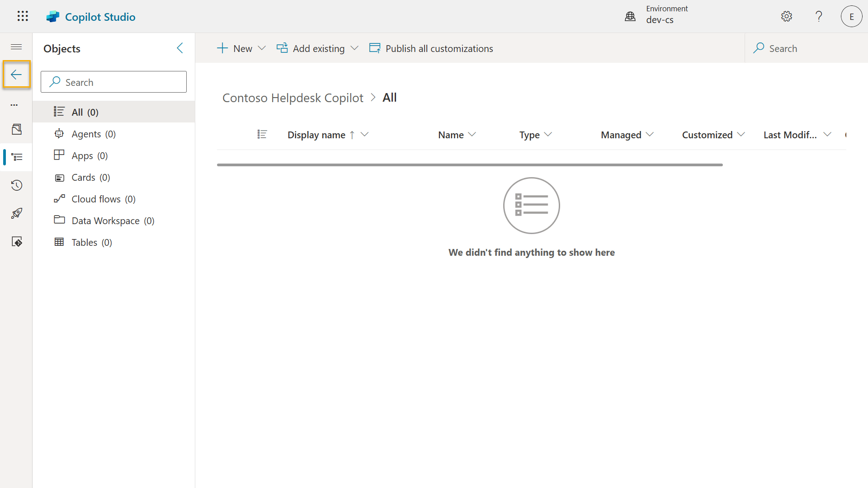Collapse the Objects panel chevron
The image size is (868, 488).
(180, 48)
